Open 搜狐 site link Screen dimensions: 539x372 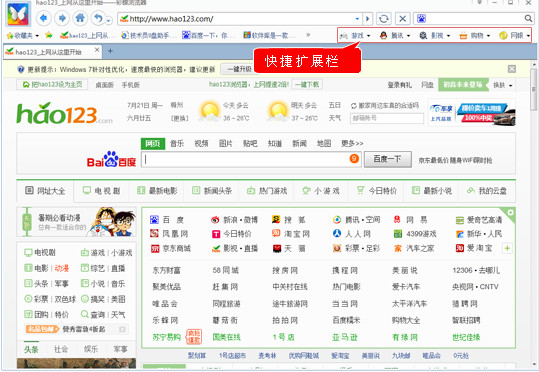tap(289, 220)
